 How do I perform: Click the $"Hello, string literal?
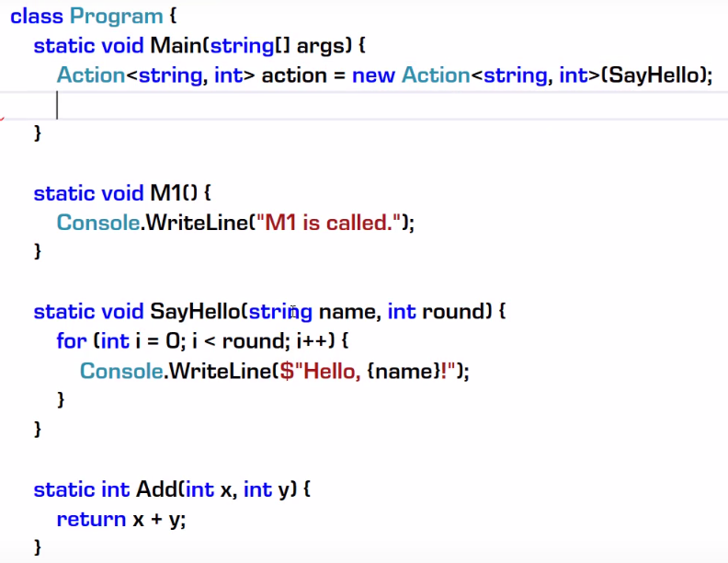point(320,372)
